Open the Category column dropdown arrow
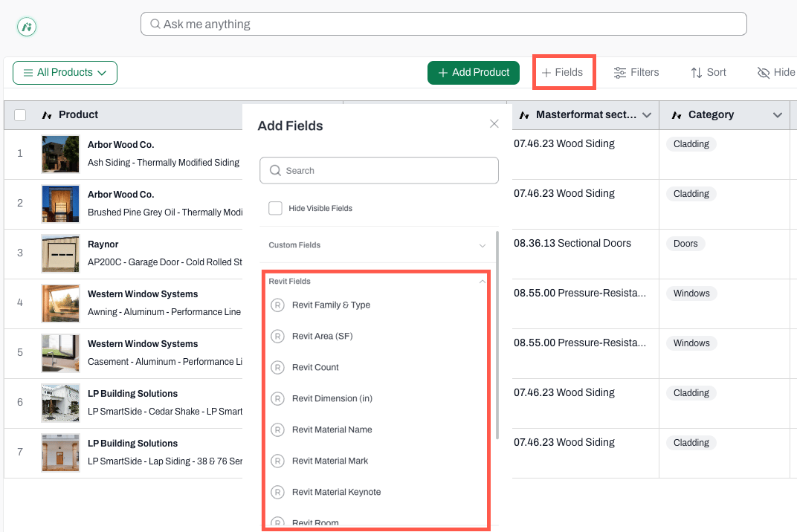The height and width of the screenshot is (532, 797). pyautogui.click(x=777, y=115)
